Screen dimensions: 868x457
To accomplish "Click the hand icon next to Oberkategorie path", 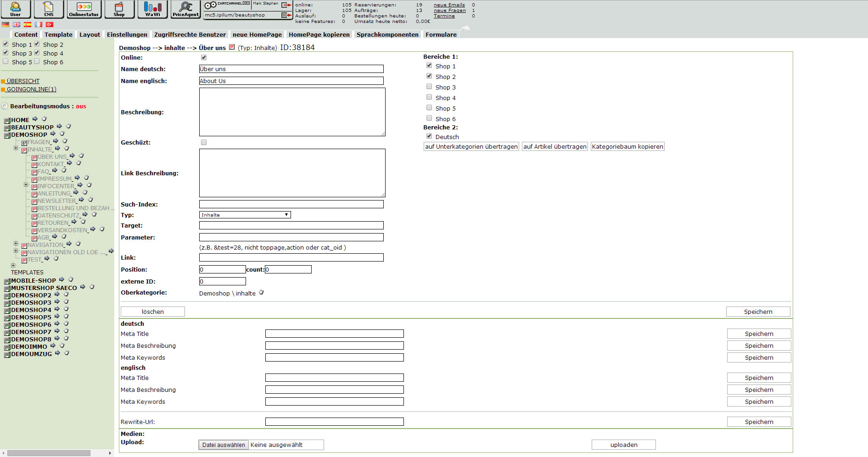I will pyautogui.click(x=261, y=293).
